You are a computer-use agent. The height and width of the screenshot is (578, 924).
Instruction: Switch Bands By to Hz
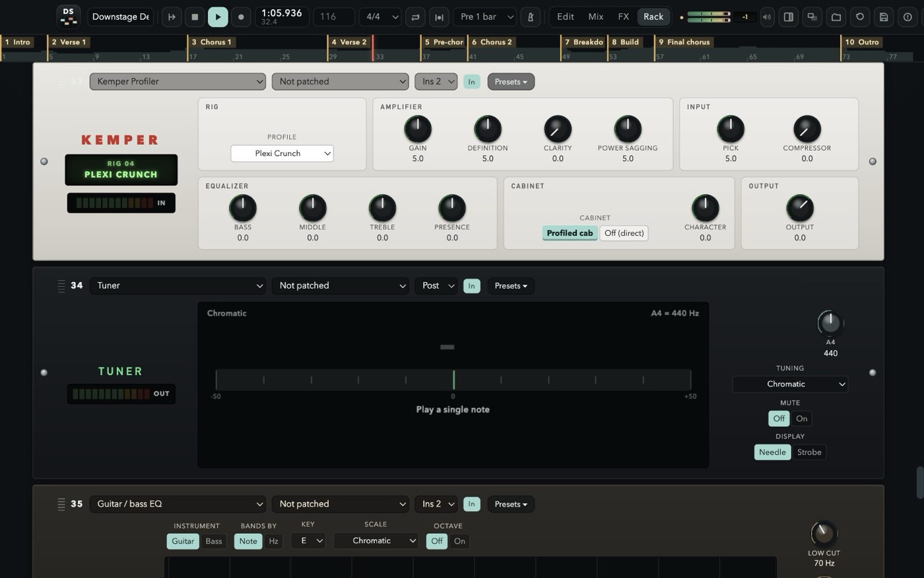tap(273, 541)
